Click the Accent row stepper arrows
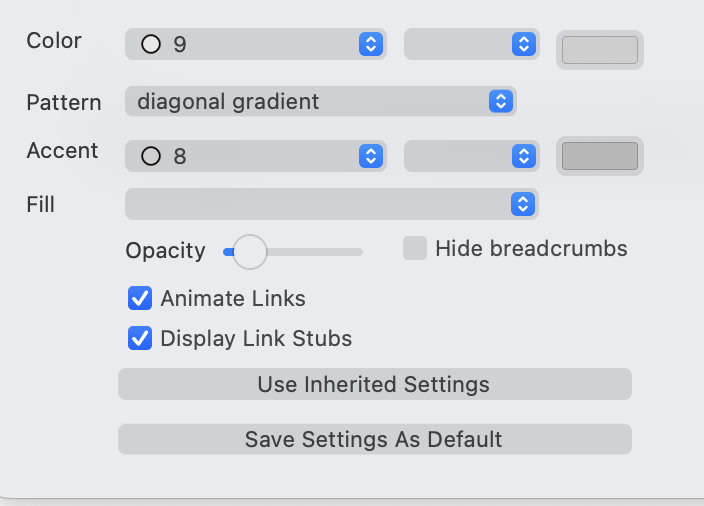 370,156
